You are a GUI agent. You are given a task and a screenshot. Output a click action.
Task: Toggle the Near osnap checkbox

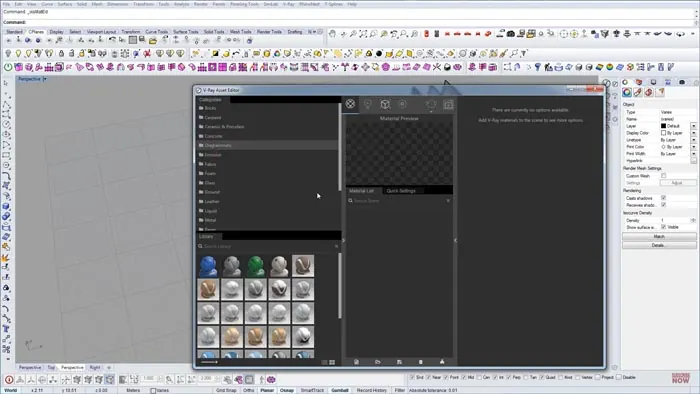pos(429,377)
